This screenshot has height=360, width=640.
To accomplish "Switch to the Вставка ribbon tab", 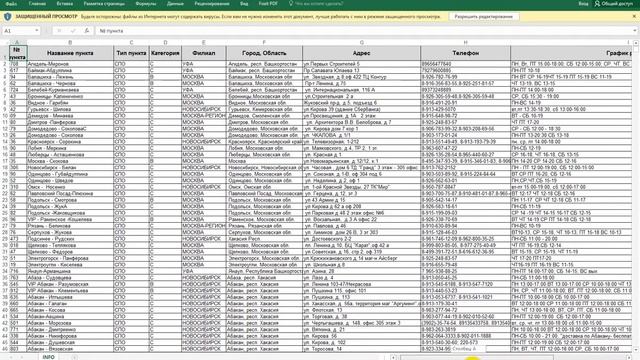I will click(64, 4).
